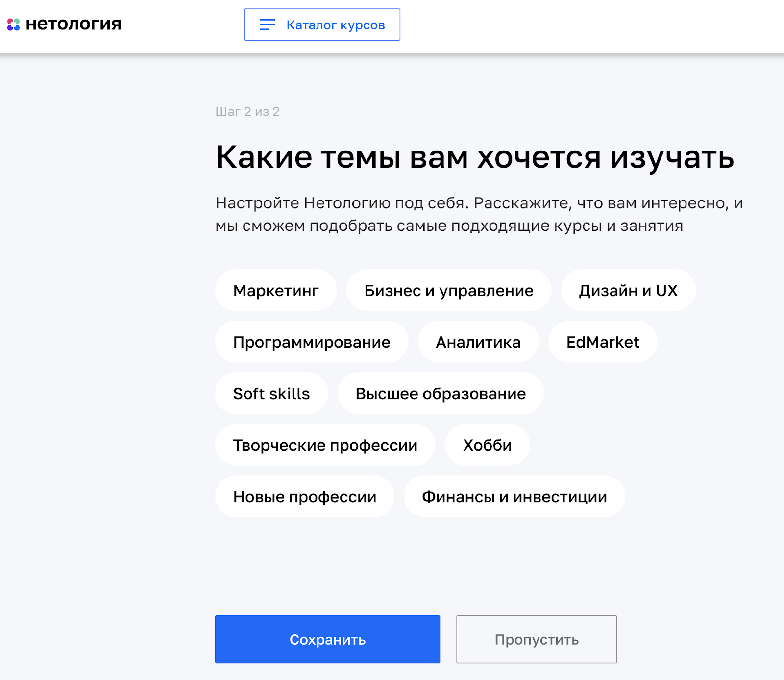Screen dimensions: 784x680
Task: Click the 'Шаг 2 из 2' step label
Action: click(247, 111)
